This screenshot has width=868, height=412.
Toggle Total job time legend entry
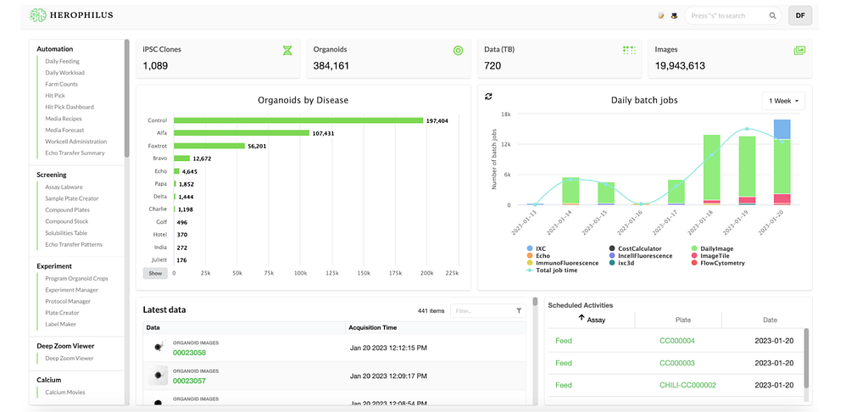pos(555,270)
